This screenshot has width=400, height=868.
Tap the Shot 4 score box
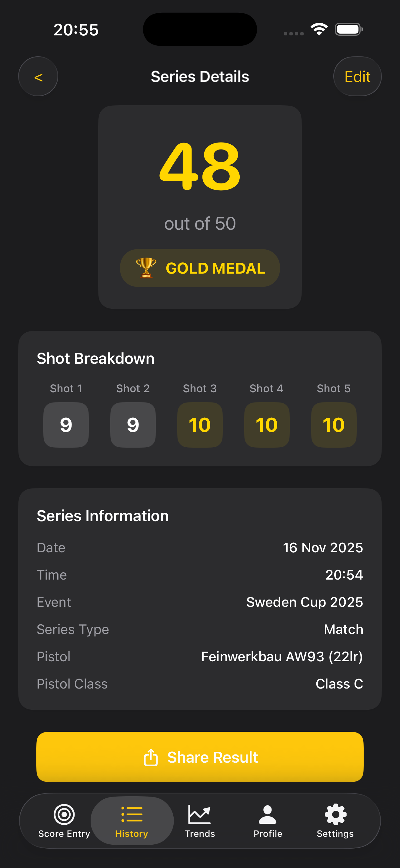[x=267, y=425]
